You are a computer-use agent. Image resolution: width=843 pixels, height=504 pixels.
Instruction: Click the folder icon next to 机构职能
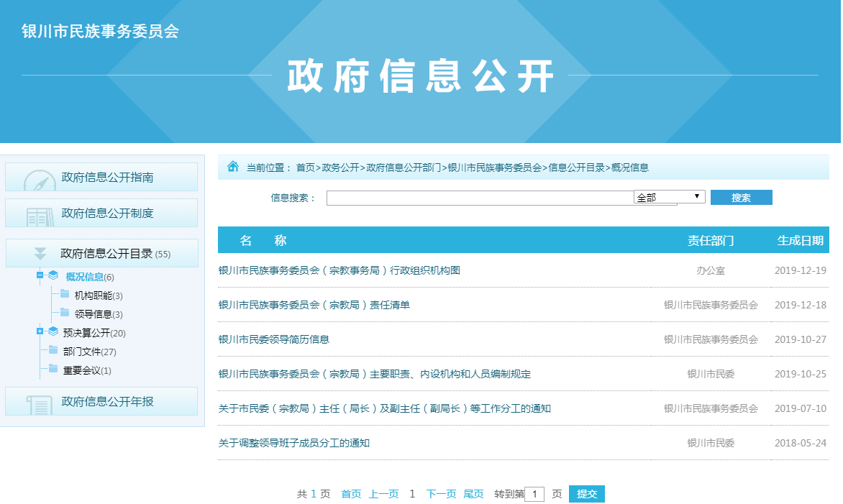tap(65, 294)
